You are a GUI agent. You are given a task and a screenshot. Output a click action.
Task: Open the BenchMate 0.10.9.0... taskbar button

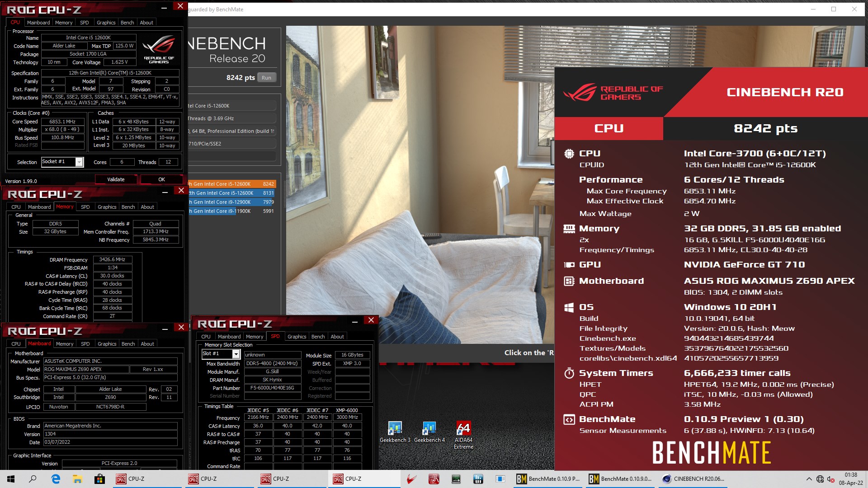tap(620, 479)
